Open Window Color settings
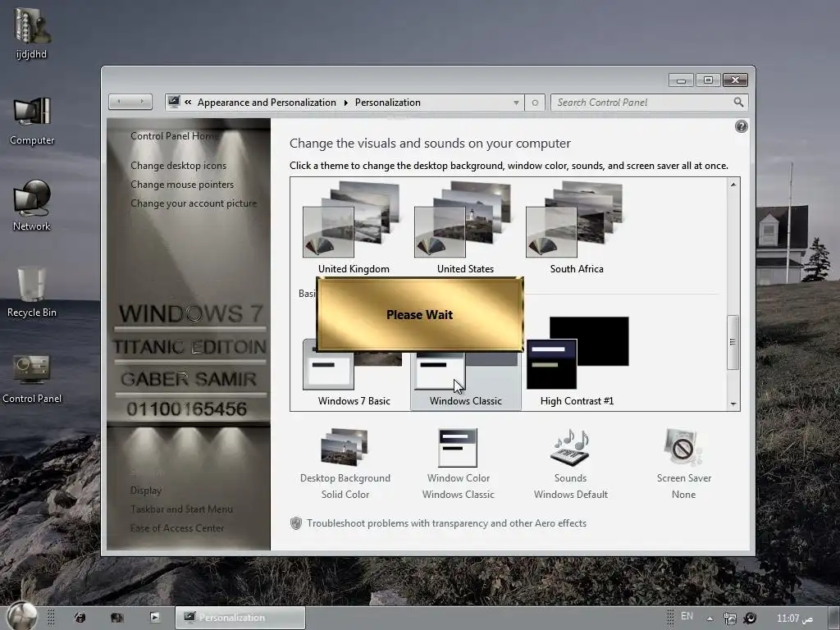840x630 pixels. point(459,464)
